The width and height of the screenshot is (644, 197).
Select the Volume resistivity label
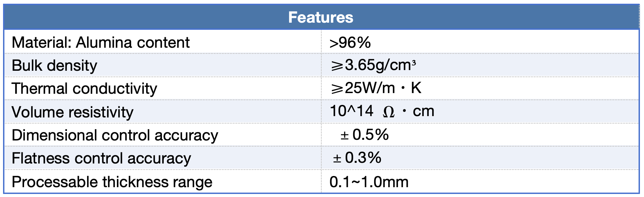[73, 112]
